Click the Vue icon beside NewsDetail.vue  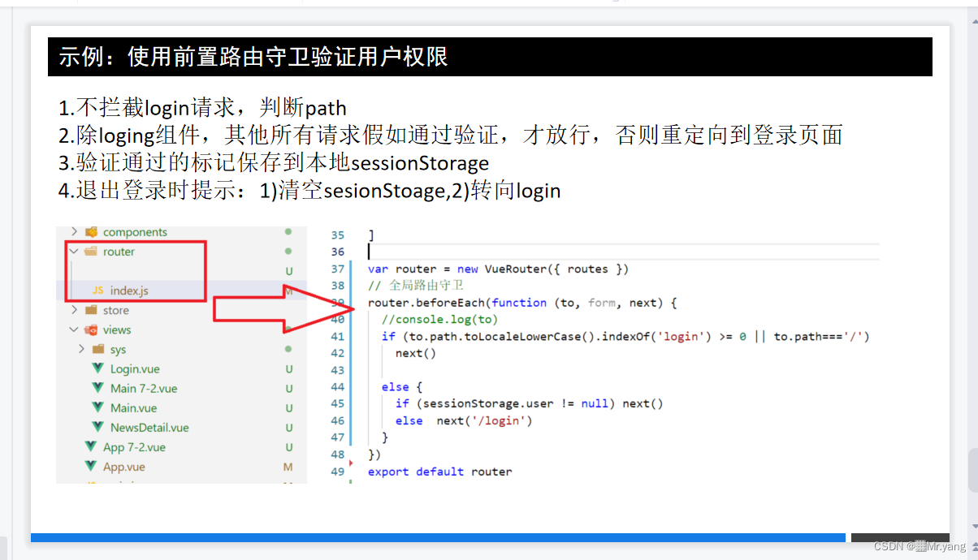[x=98, y=427]
